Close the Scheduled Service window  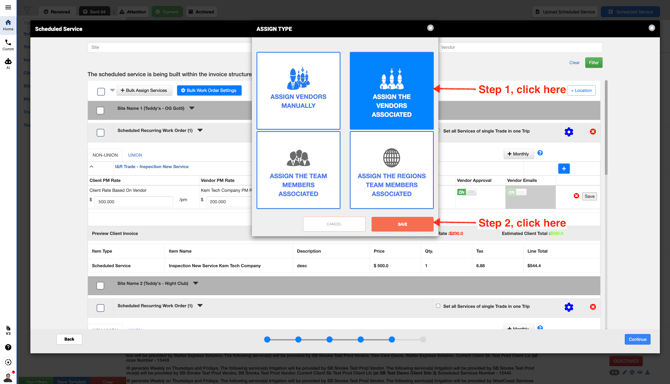click(x=652, y=28)
